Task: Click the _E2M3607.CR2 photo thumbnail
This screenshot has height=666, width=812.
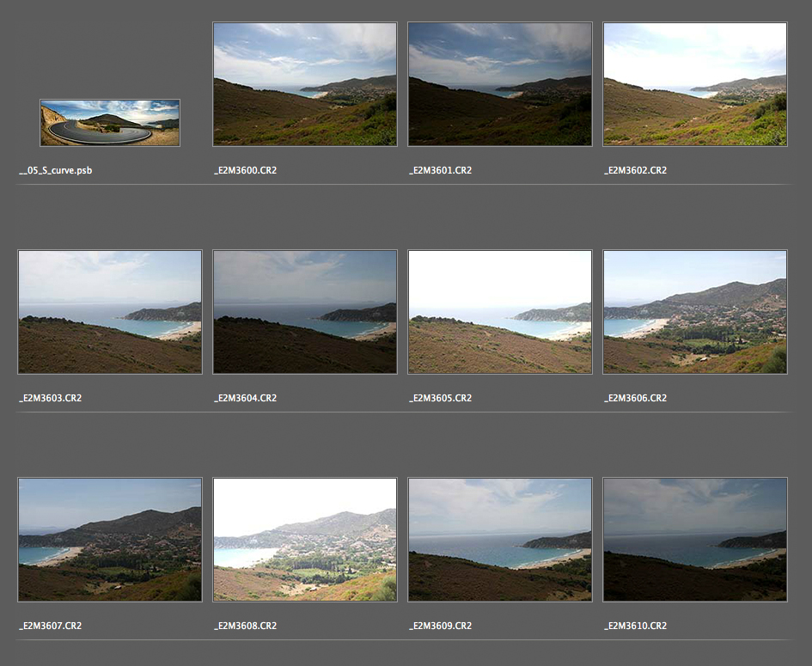Action: click(x=109, y=540)
